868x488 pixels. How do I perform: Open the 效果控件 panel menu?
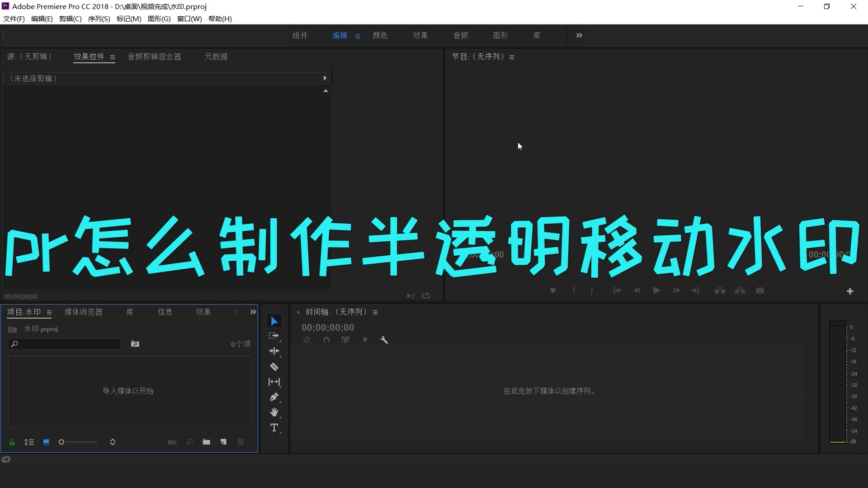tap(113, 57)
